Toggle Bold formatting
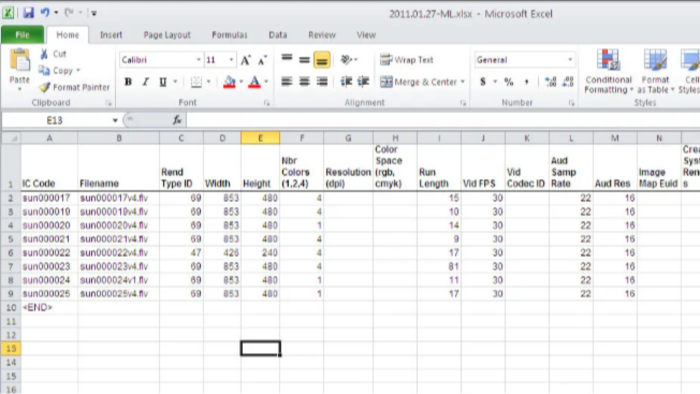The image size is (700, 394). [x=128, y=82]
